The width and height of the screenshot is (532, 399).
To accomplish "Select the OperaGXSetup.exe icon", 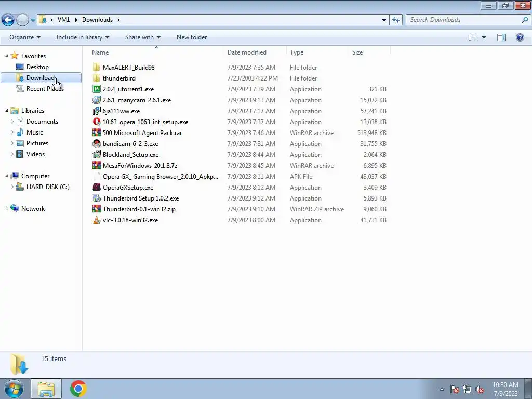I will 96,187.
